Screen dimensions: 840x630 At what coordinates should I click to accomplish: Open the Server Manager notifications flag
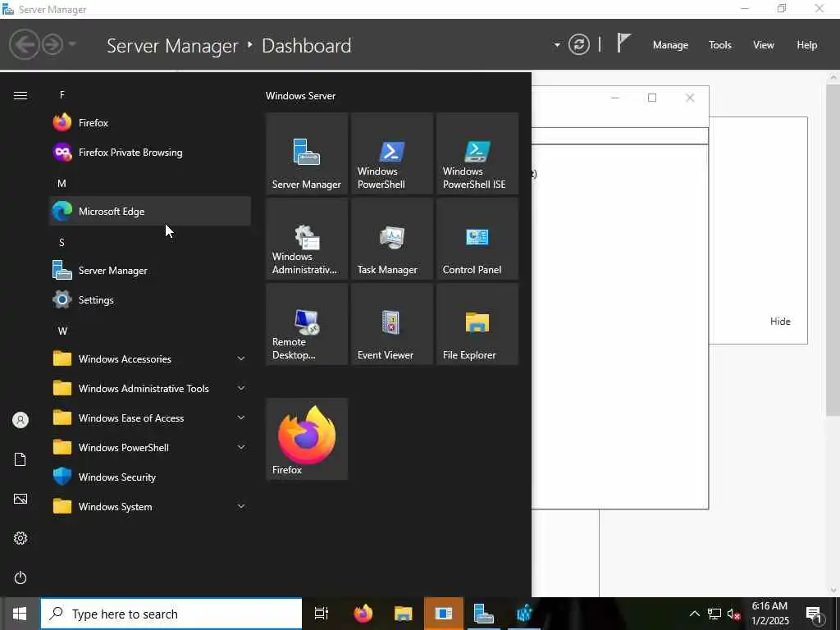tap(623, 43)
